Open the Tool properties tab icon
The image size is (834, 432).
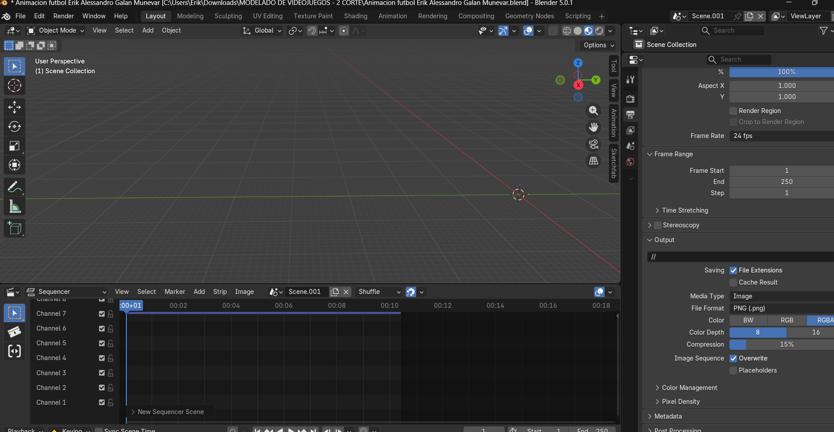630,79
